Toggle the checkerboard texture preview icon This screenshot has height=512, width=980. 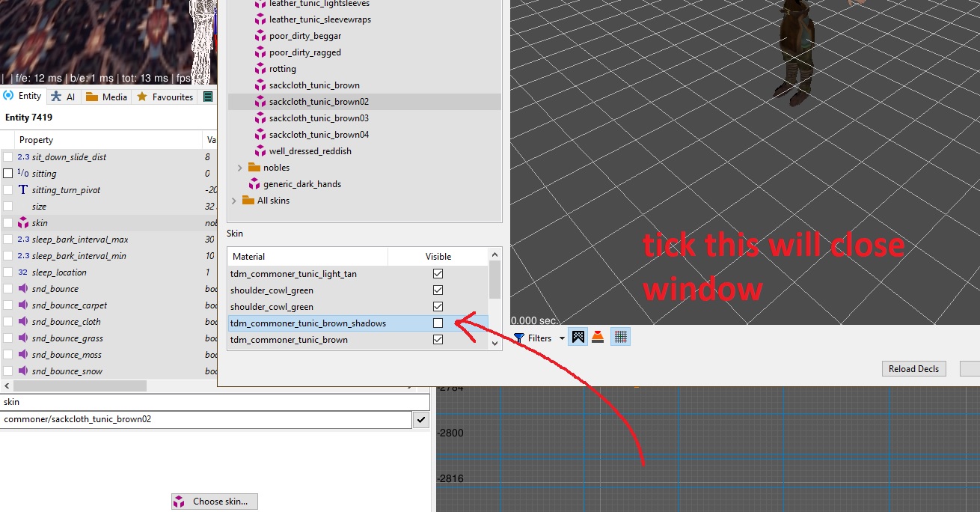tap(578, 338)
